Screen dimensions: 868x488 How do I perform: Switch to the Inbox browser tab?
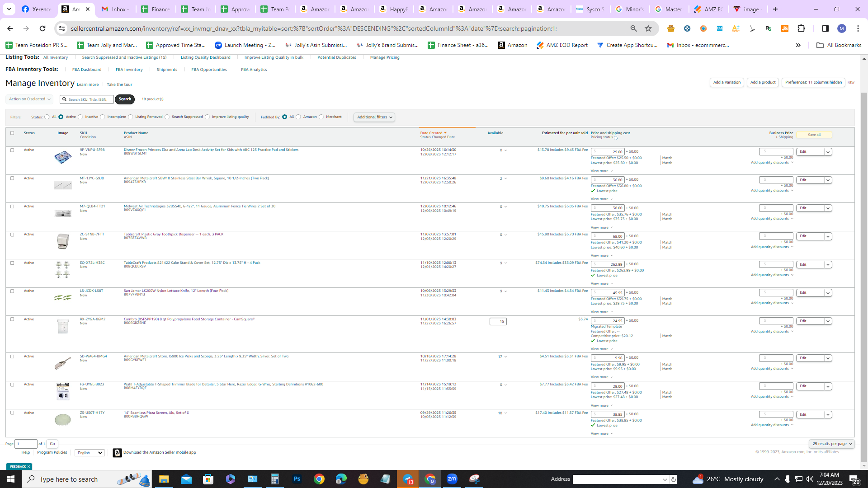[x=116, y=9]
